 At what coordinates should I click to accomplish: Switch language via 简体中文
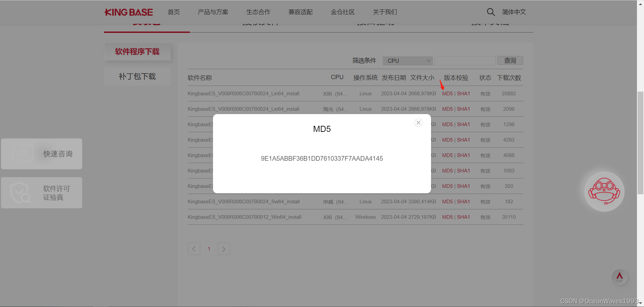pyautogui.click(x=514, y=12)
